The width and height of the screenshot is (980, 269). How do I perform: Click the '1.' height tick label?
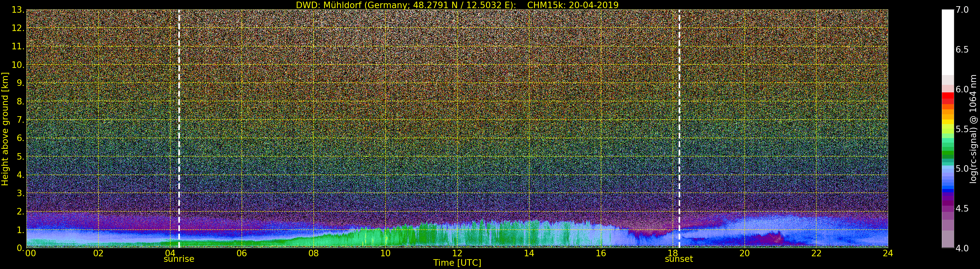coord(21,230)
